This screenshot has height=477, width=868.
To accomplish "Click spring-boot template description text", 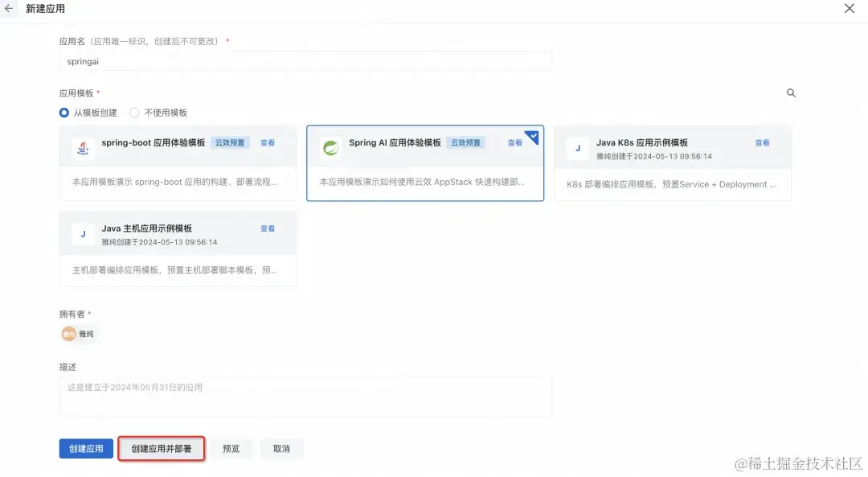I will pyautogui.click(x=174, y=182).
